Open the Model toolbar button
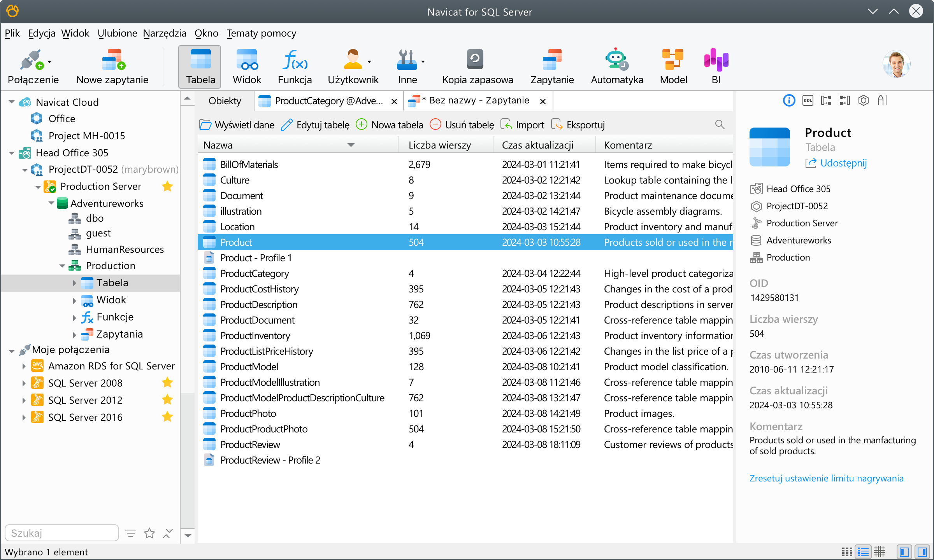 pyautogui.click(x=673, y=66)
